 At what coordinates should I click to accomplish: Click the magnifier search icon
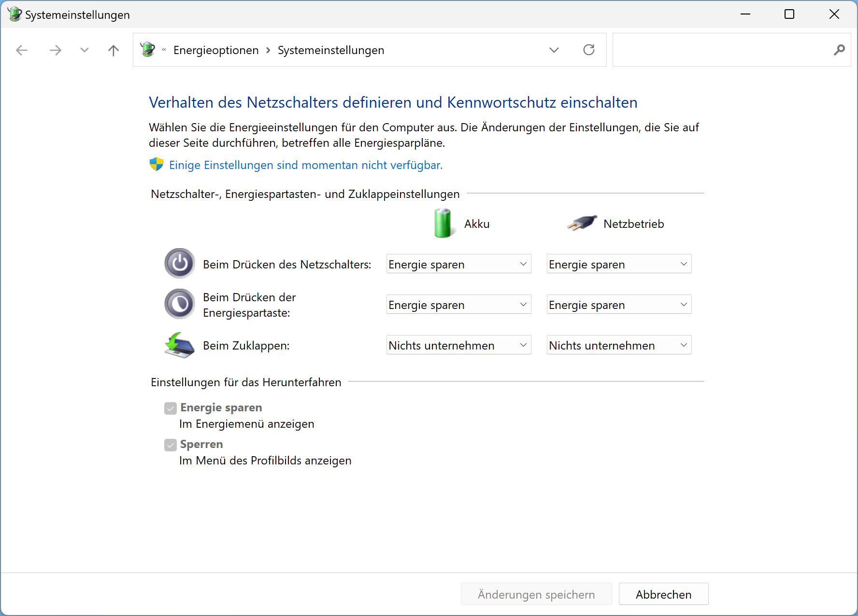[839, 50]
